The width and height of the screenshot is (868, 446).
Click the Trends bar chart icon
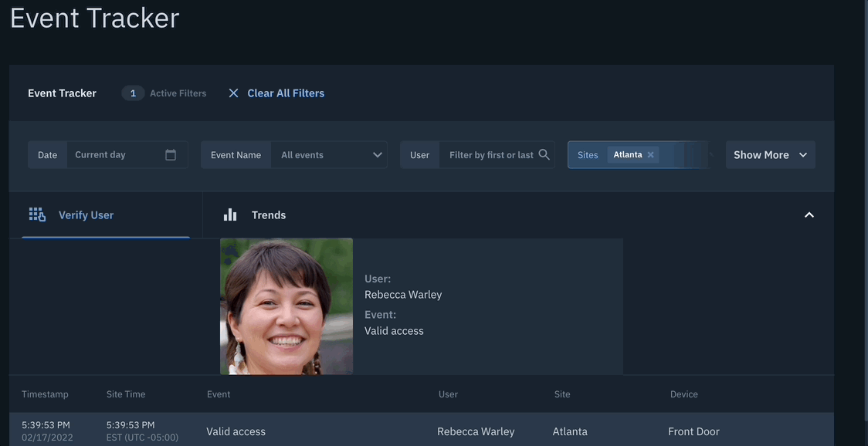coord(230,215)
